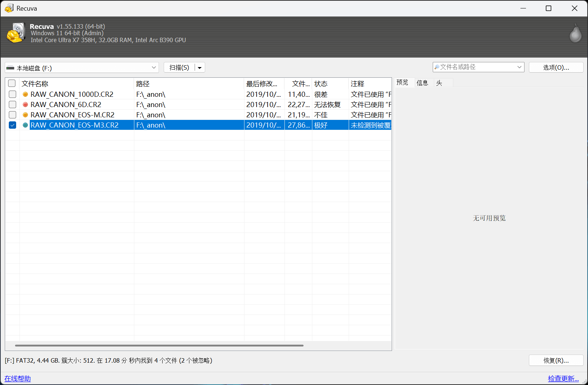Click the 11,40... size cell
The image size is (588, 385).
pyautogui.click(x=299, y=94)
